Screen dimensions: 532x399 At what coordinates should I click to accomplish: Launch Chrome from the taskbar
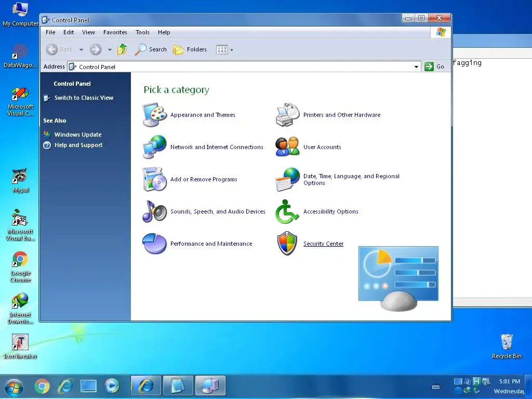click(42, 386)
